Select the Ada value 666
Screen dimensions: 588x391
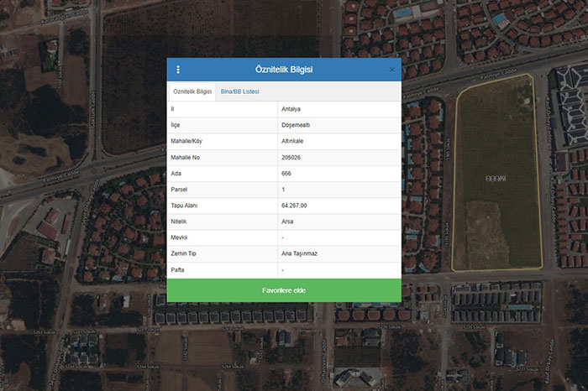point(287,173)
